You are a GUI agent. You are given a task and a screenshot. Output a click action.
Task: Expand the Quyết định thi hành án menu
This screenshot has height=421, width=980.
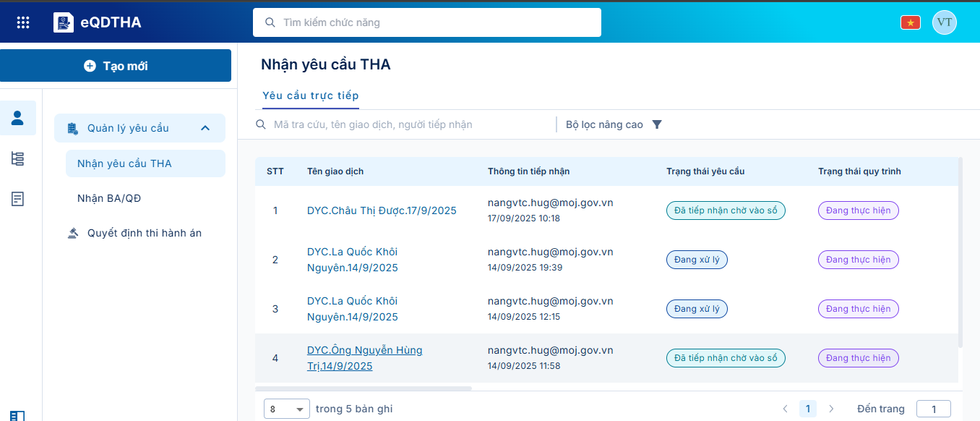tap(144, 233)
